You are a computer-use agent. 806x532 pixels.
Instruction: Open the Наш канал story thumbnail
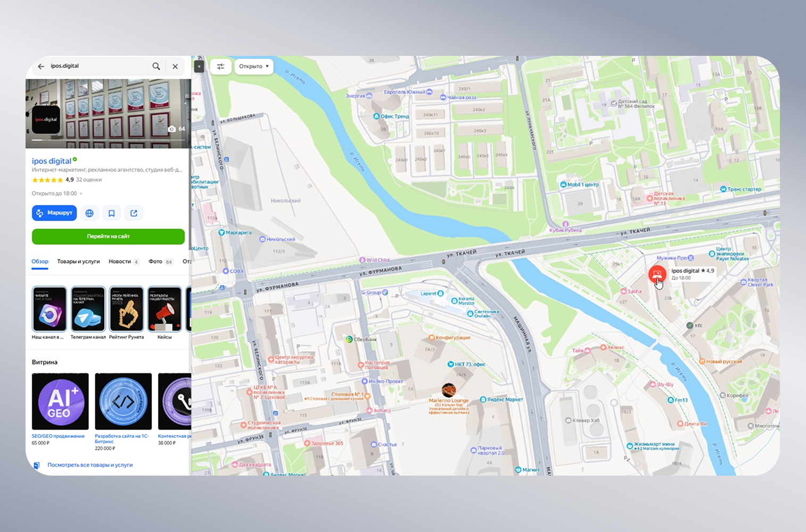tap(49, 309)
